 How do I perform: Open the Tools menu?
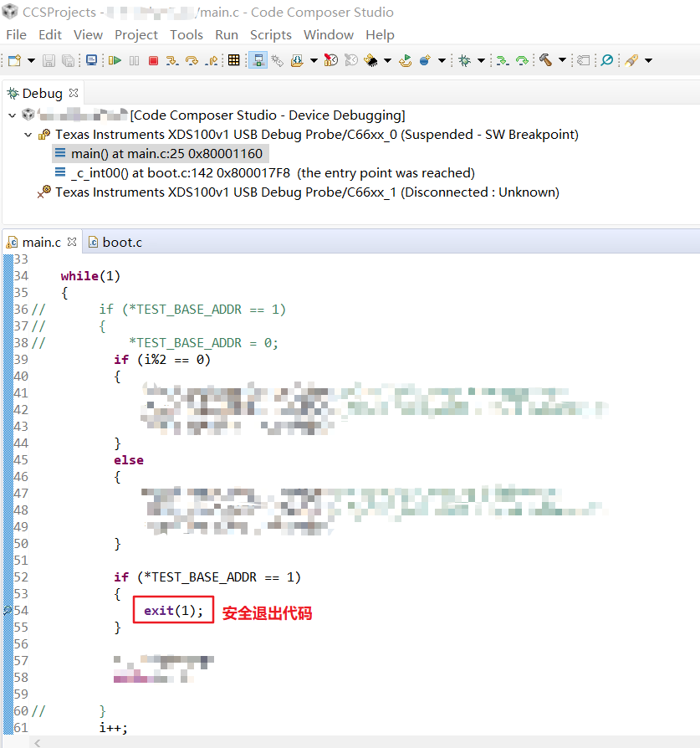[x=186, y=35]
